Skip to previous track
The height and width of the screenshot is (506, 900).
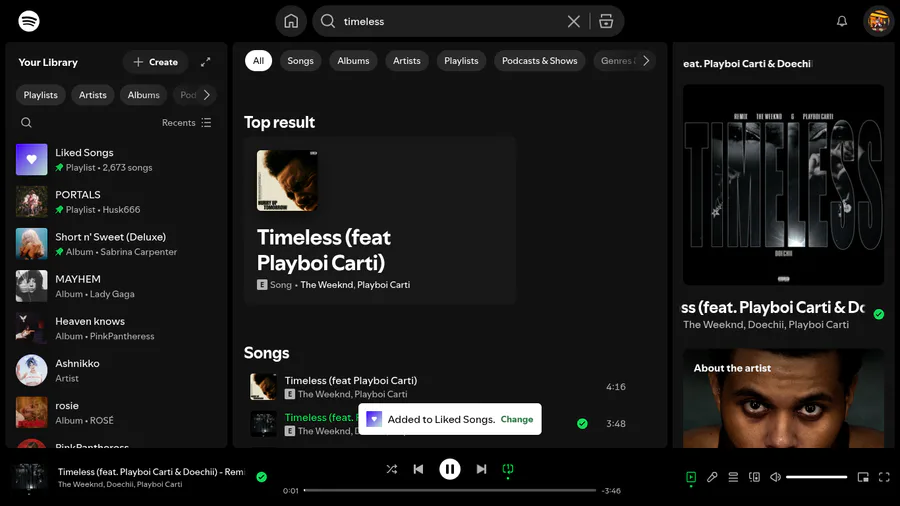tap(418, 469)
